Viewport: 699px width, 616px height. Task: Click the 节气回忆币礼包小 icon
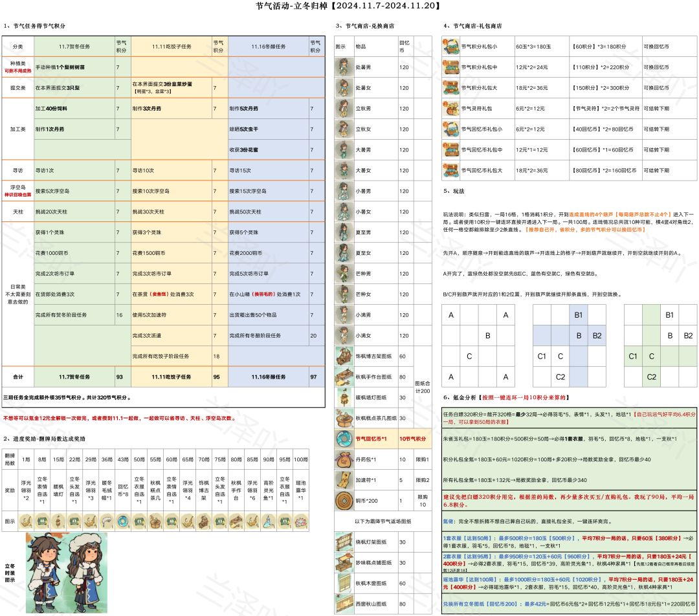pyautogui.click(x=450, y=129)
